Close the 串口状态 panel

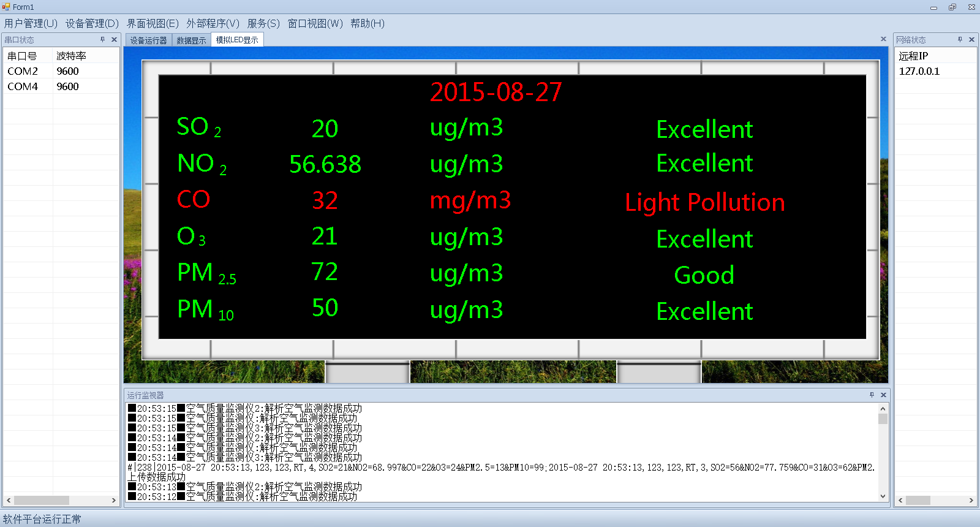114,39
